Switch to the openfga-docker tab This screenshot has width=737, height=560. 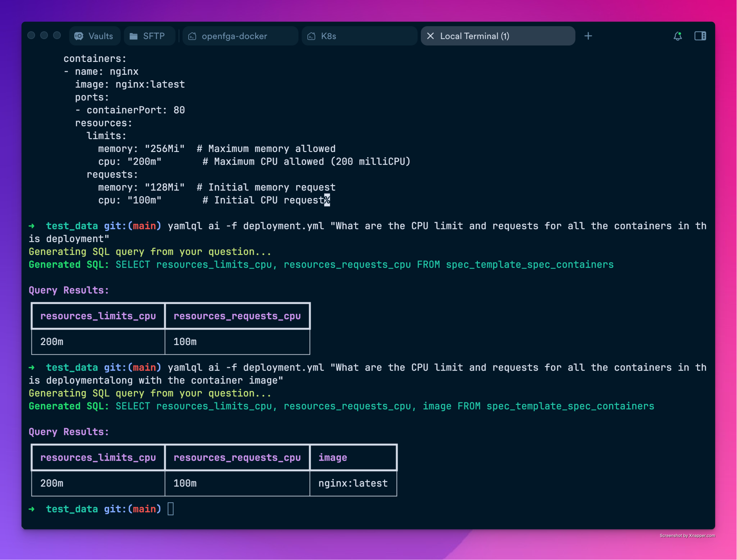tap(240, 36)
